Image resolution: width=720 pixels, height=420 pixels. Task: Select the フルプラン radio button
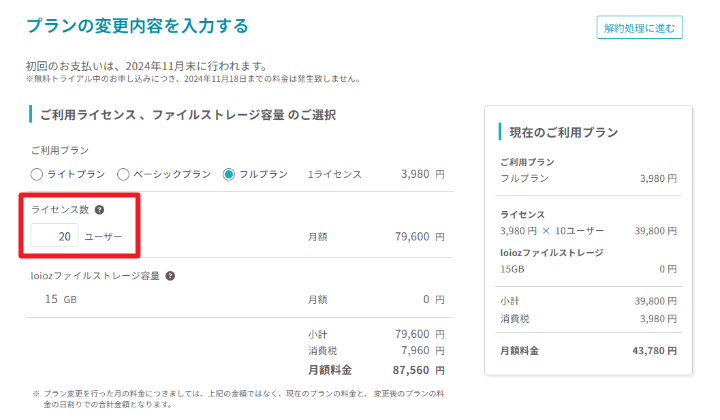229,174
